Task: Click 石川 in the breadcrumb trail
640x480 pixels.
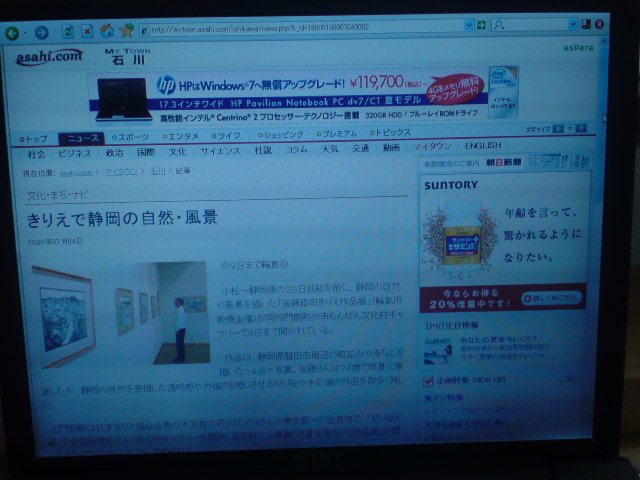Action: pyautogui.click(x=158, y=171)
